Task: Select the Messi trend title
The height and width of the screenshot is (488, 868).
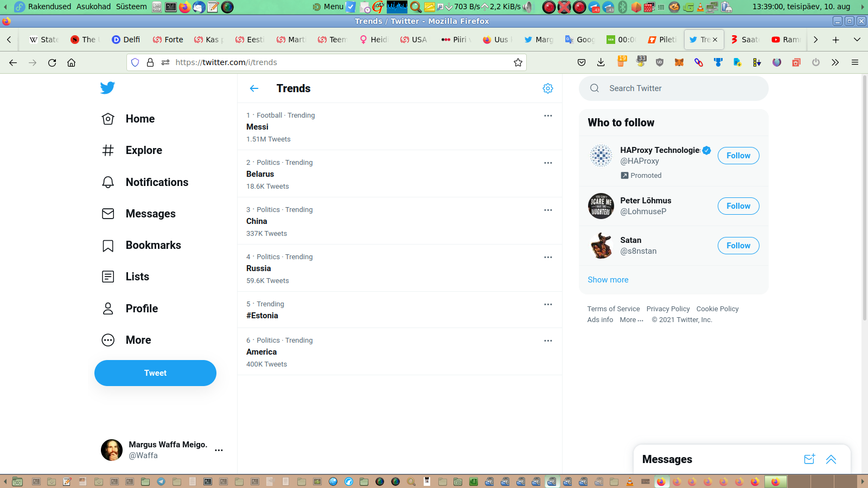Action: coord(257,127)
